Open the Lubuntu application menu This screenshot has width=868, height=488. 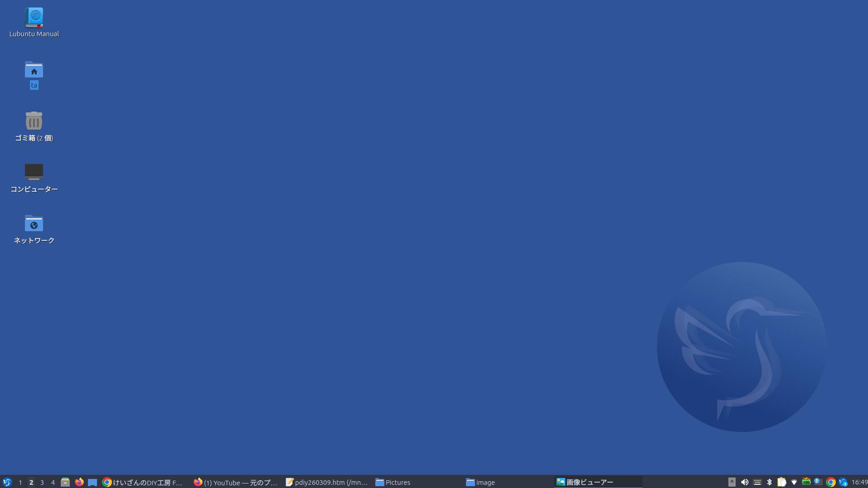tap(6, 482)
